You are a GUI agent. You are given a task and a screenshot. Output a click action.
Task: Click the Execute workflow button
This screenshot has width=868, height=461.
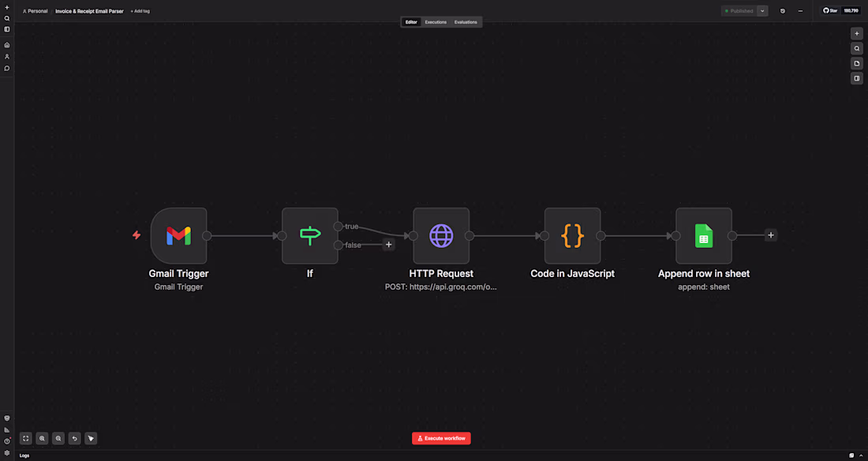441,438
